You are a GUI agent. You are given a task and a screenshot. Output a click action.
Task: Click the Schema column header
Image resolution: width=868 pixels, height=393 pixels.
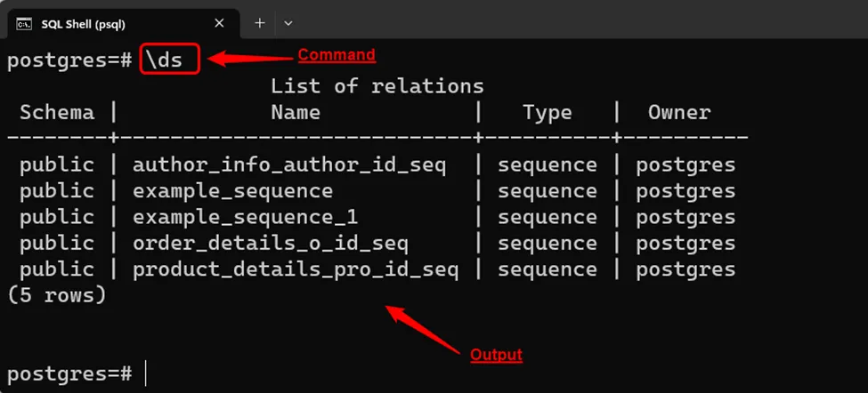pyautogui.click(x=56, y=112)
